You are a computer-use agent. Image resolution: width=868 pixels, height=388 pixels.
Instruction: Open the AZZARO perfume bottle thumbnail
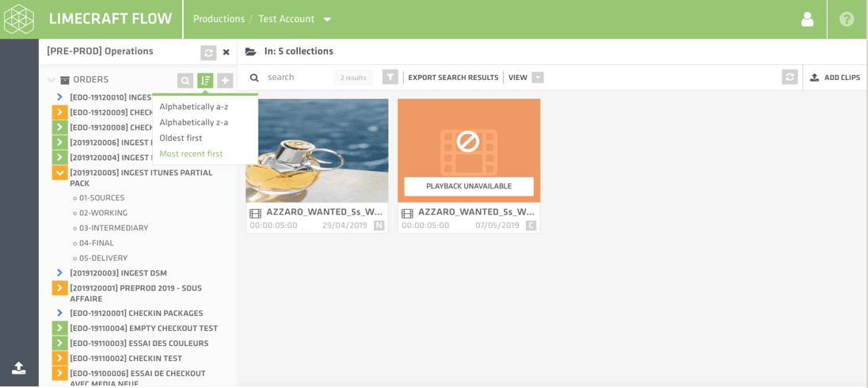click(x=318, y=150)
